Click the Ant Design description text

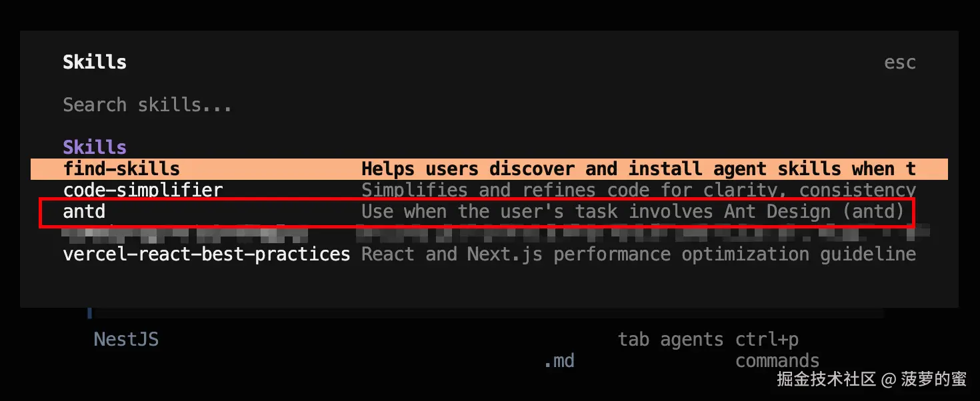pos(633,212)
